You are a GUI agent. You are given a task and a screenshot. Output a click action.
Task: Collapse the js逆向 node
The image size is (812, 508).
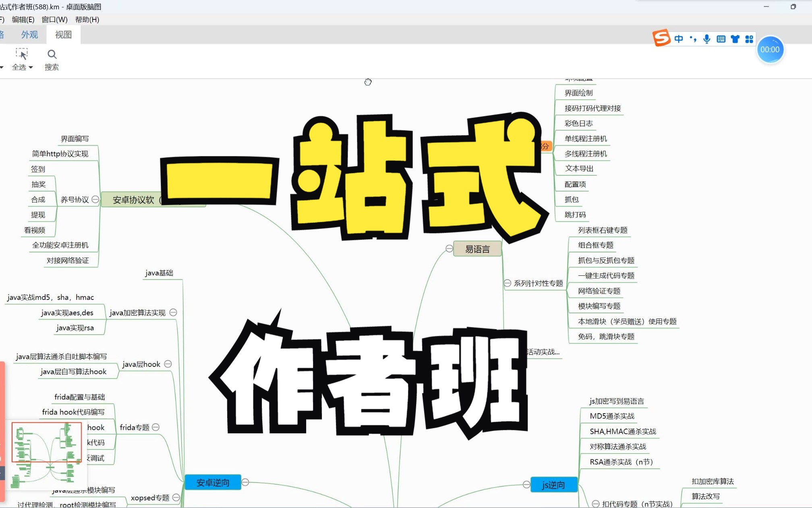526,485
